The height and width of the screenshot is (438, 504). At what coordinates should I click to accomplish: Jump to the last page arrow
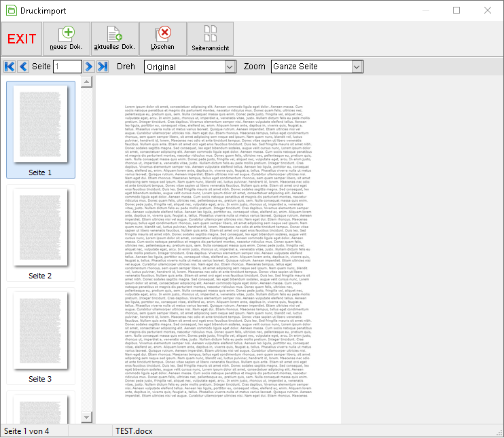click(x=103, y=67)
